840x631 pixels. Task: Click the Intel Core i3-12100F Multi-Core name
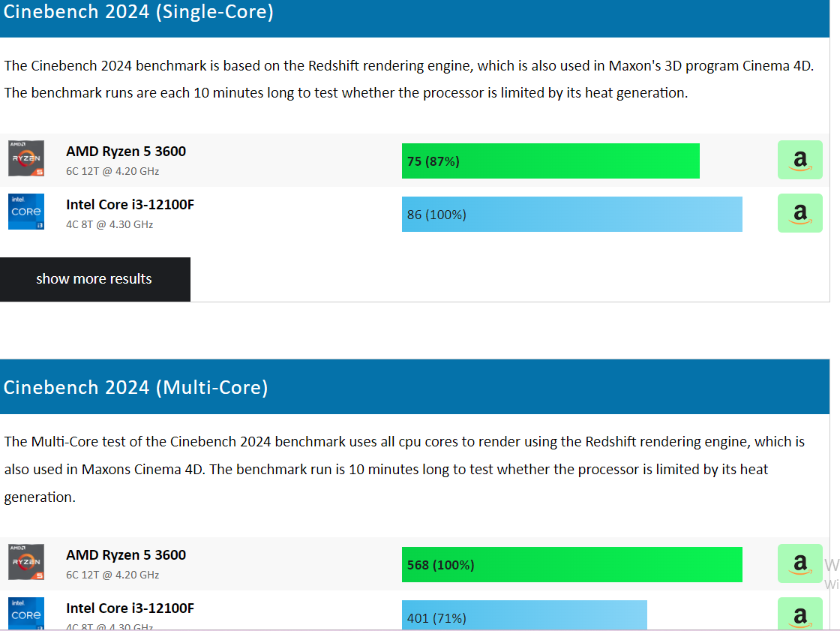[x=130, y=608]
